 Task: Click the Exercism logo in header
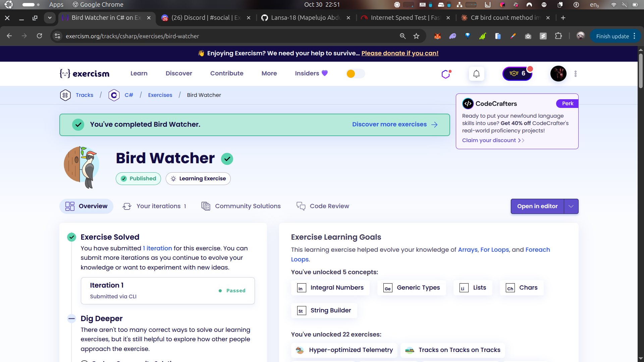pos(85,74)
